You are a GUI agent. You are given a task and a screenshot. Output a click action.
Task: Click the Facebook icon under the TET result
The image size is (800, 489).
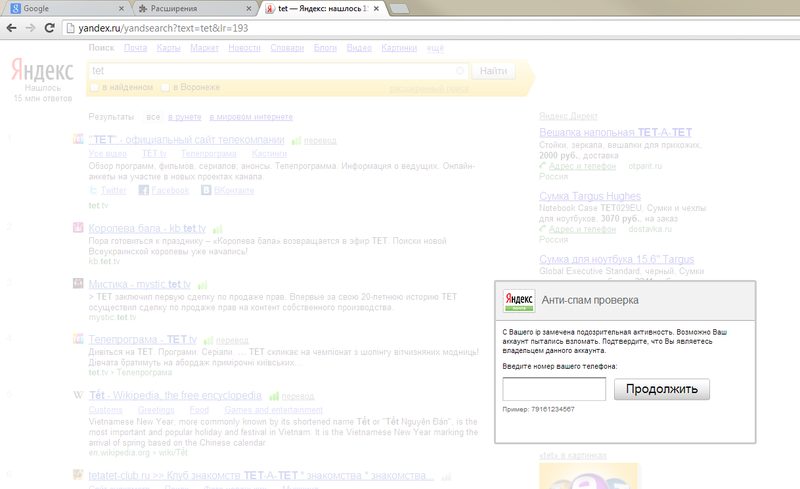(x=143, y=190)
